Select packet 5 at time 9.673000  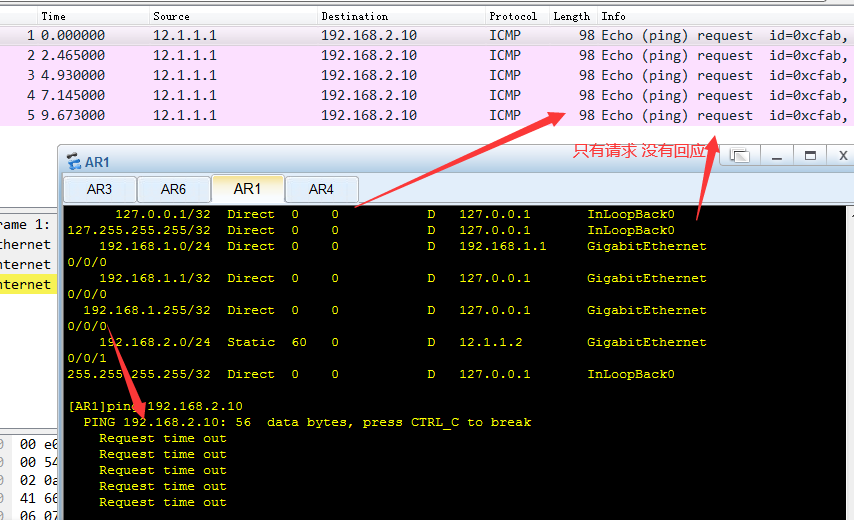pos(427,115)
